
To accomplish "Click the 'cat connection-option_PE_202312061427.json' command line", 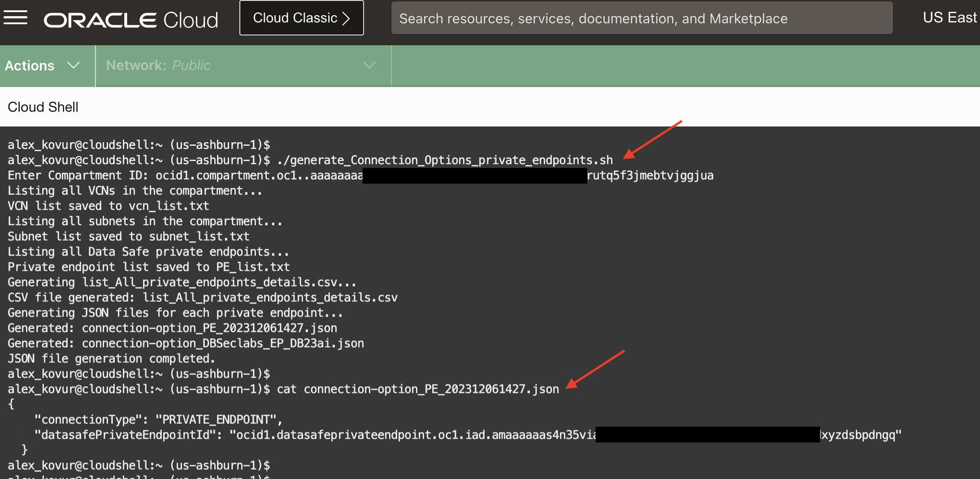I will [x=283, y=389].
